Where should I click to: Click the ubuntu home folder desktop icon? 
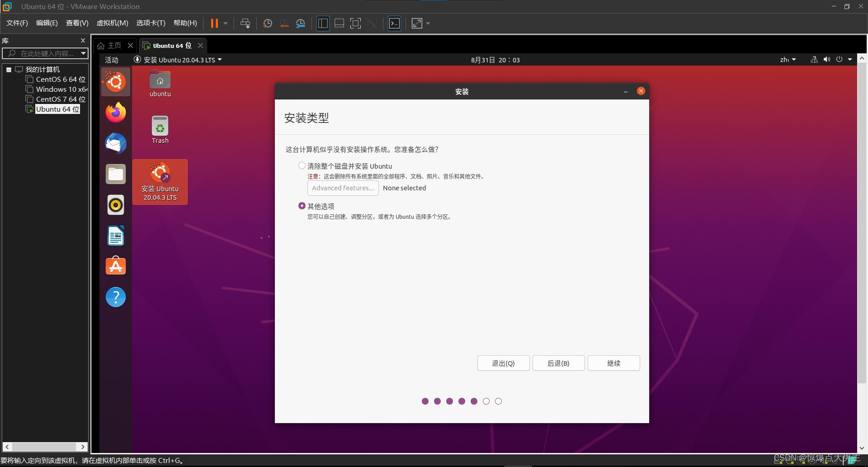160,85
